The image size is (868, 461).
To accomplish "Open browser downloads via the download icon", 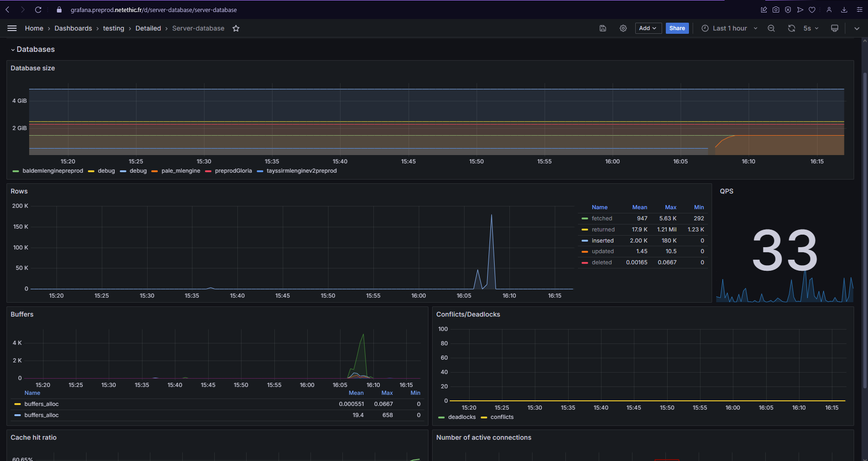I will coord(844,9).
